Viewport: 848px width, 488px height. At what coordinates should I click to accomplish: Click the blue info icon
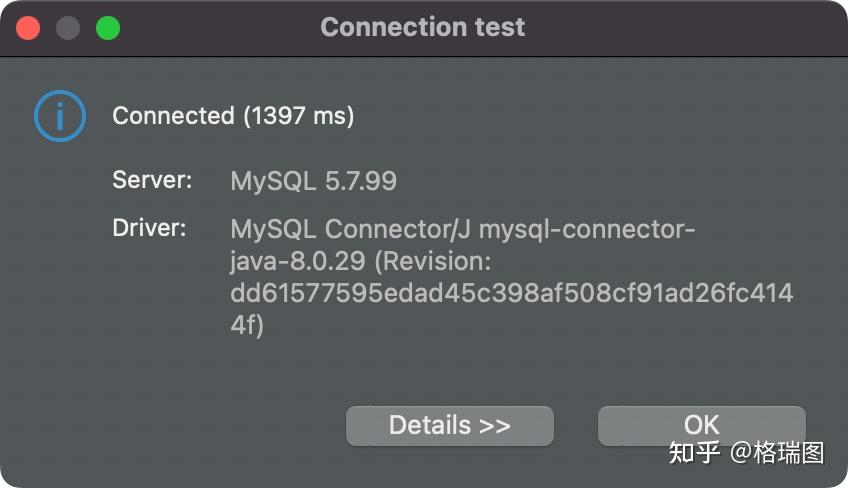59,116
